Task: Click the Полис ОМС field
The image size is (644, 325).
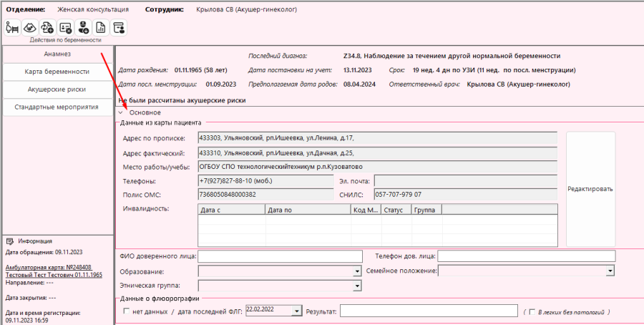Action: pos(265,194)
